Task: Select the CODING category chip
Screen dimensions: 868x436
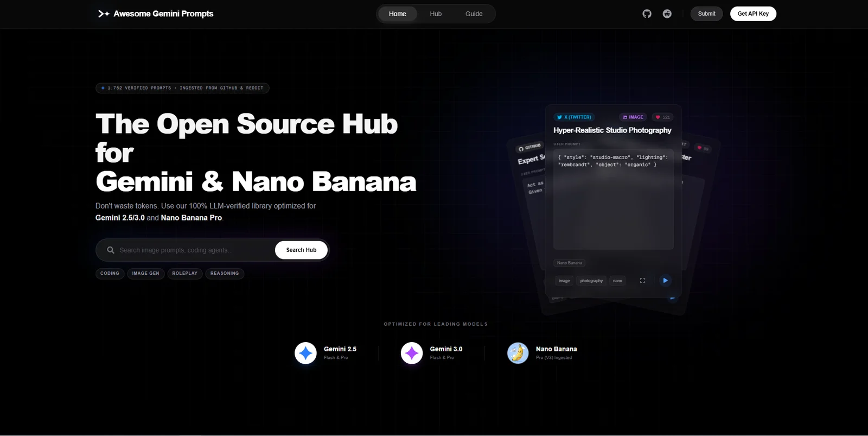Action: point(110,274)
